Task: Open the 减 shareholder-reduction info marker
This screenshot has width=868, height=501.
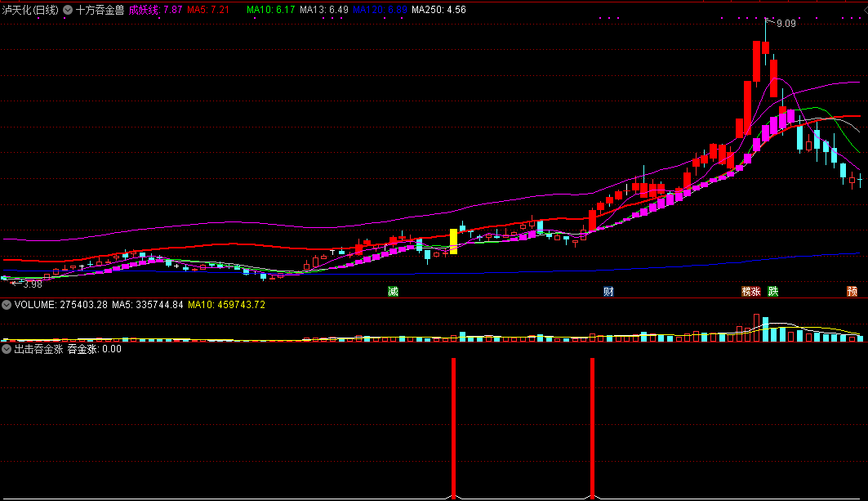Action: tap(393, 292)
